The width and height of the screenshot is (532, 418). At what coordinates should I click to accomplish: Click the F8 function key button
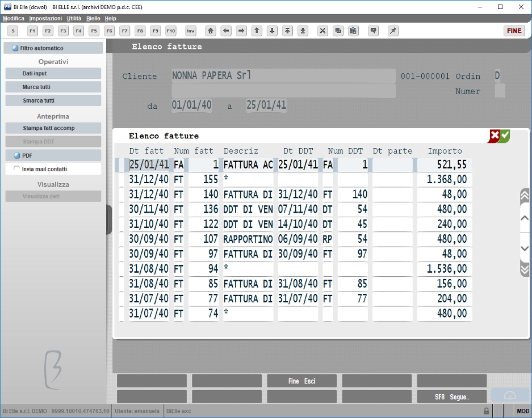tap(140, 31)
